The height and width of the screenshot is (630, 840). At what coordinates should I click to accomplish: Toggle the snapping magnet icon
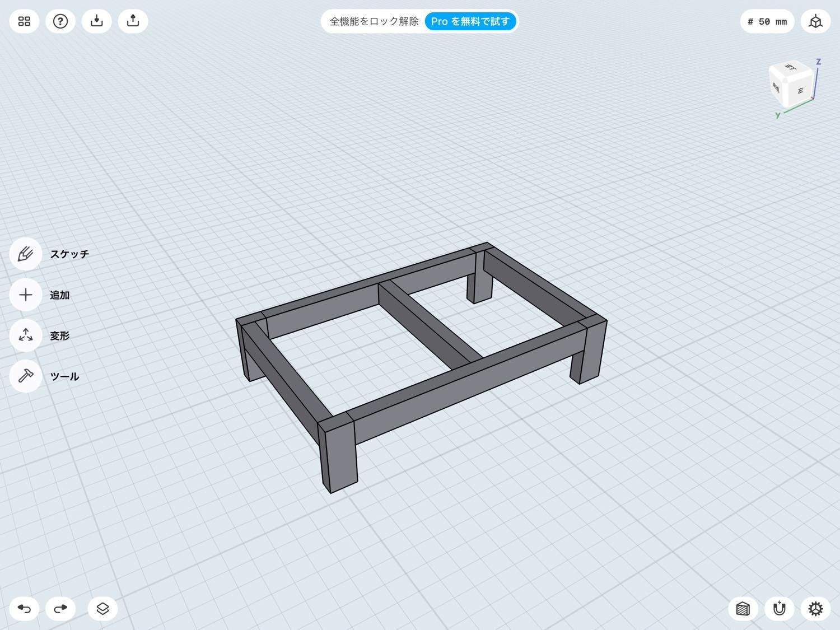779,608
